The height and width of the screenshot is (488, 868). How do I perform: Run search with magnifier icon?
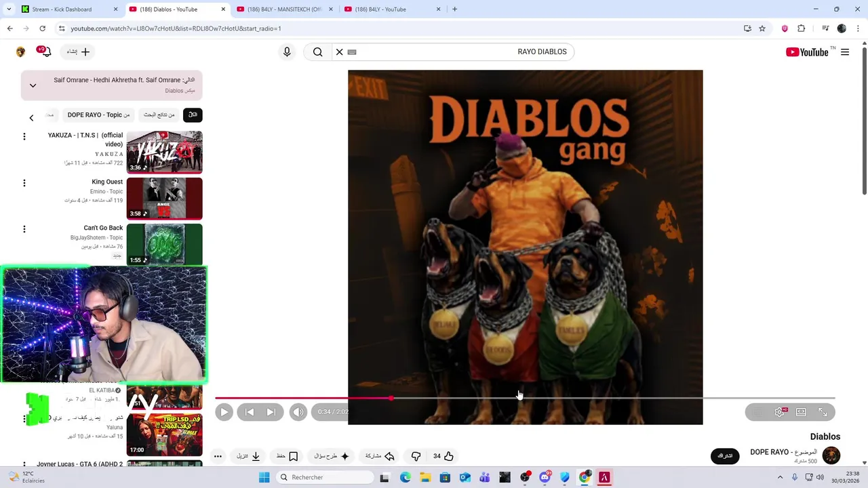(317, 52)
